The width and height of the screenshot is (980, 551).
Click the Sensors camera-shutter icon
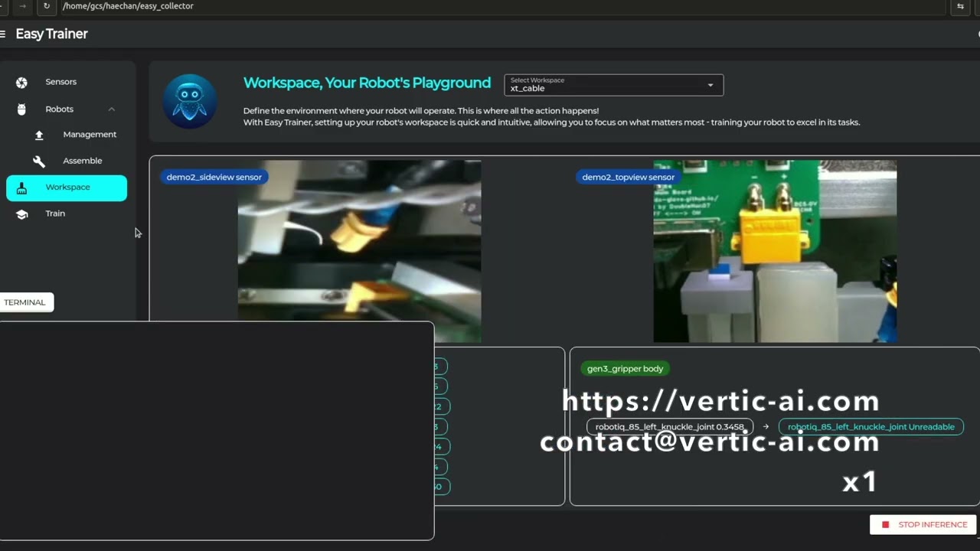21,83
